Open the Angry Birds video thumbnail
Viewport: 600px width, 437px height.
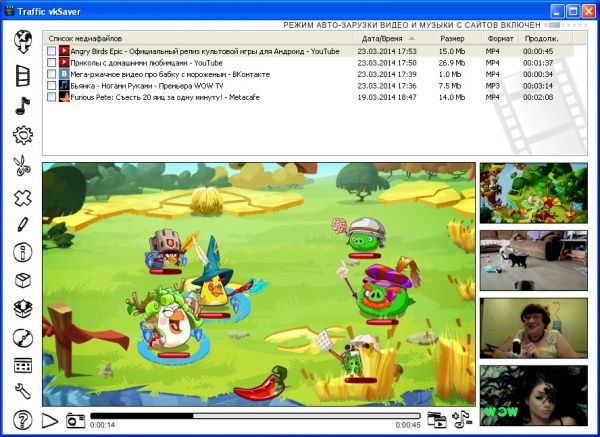point(534,193)
